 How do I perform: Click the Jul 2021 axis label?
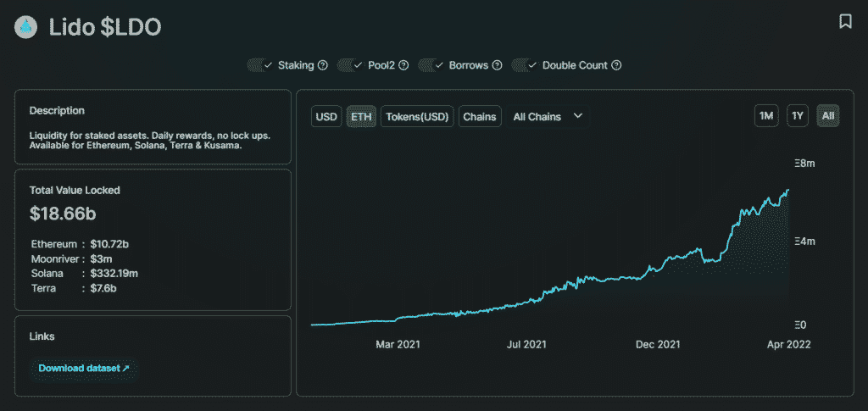pos(526,344)
